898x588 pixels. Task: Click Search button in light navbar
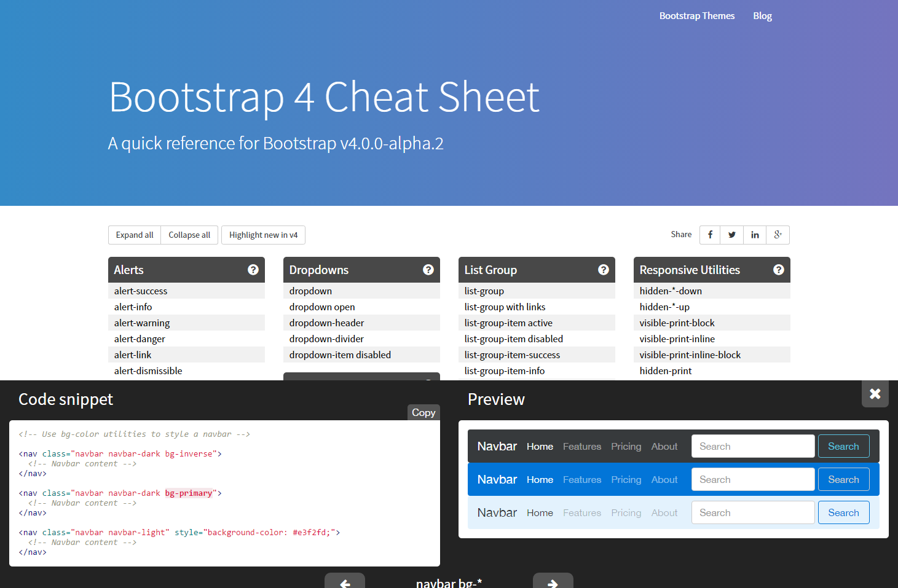(x=843, y=512)
